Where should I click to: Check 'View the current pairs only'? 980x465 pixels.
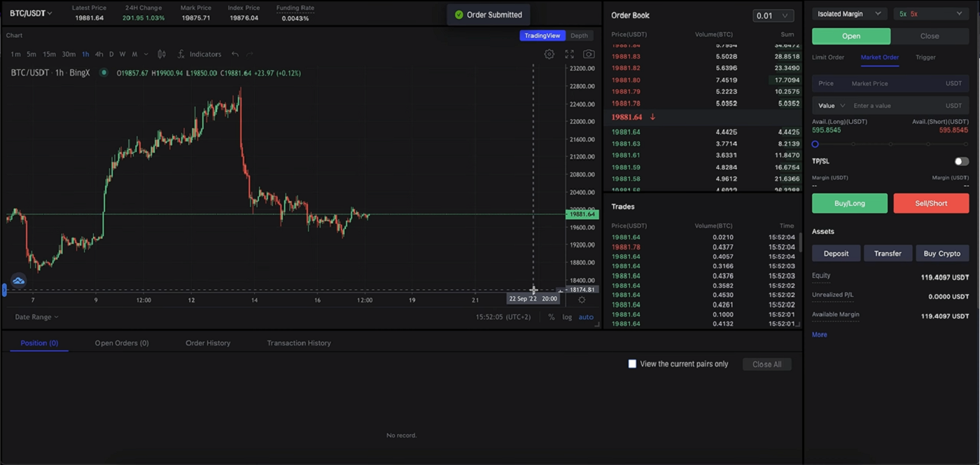[632, 363]
